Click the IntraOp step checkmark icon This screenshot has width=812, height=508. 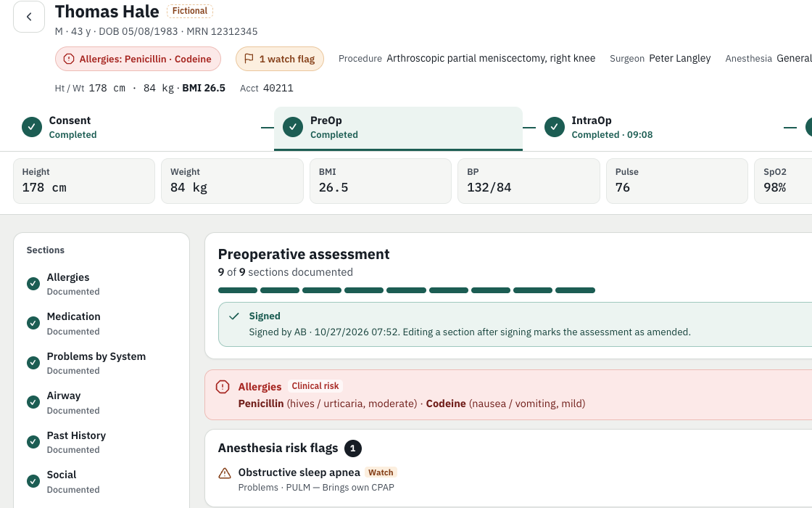point(554,127)
